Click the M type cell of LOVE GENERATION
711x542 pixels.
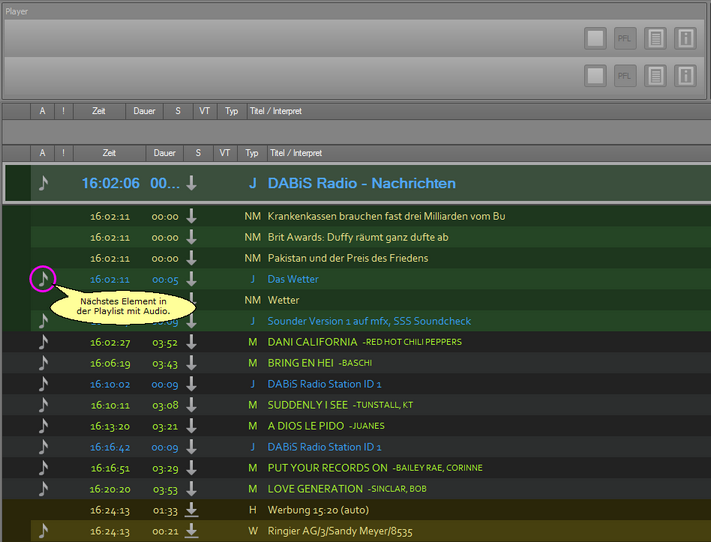coord(253,489)
